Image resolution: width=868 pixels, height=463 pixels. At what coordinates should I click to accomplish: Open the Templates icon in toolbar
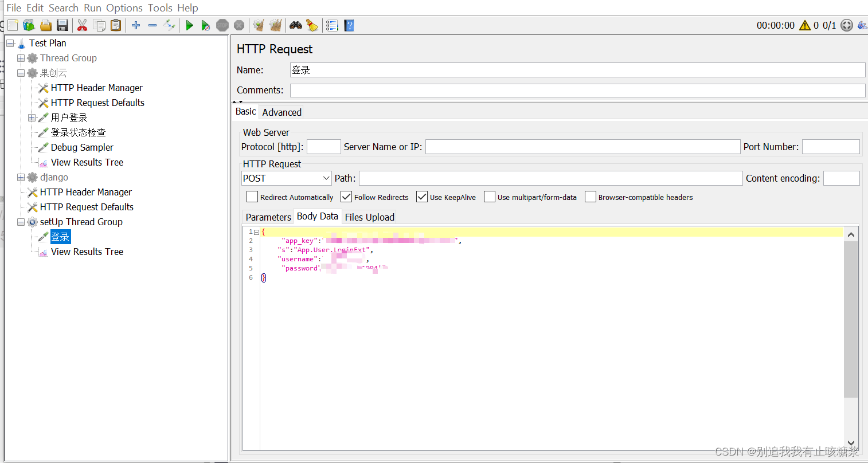[29, 25]
